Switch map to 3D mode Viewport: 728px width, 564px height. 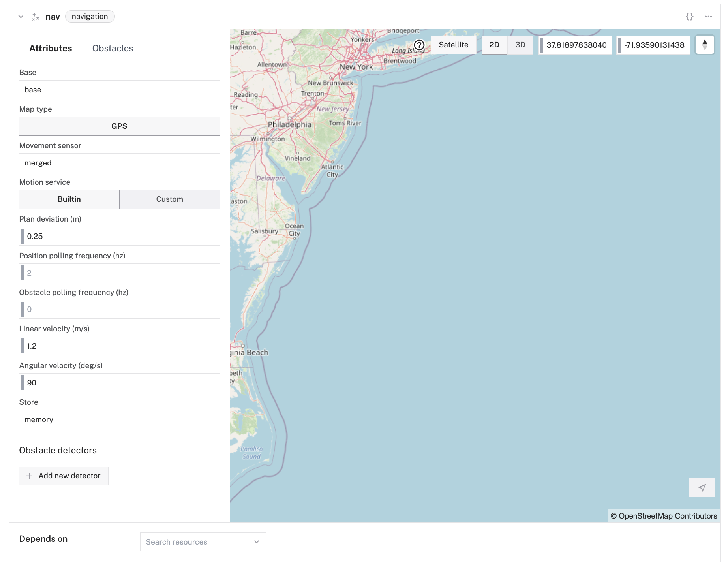(x=520, y=45)
